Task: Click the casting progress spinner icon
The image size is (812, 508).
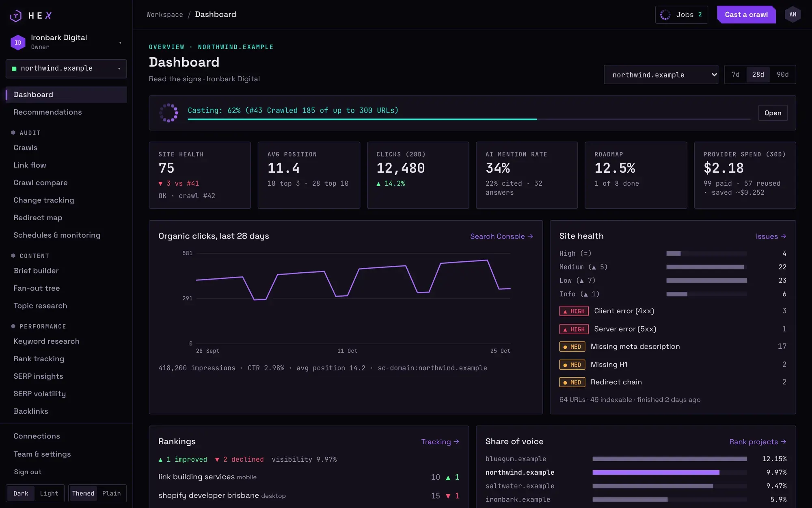Action: 168,113
